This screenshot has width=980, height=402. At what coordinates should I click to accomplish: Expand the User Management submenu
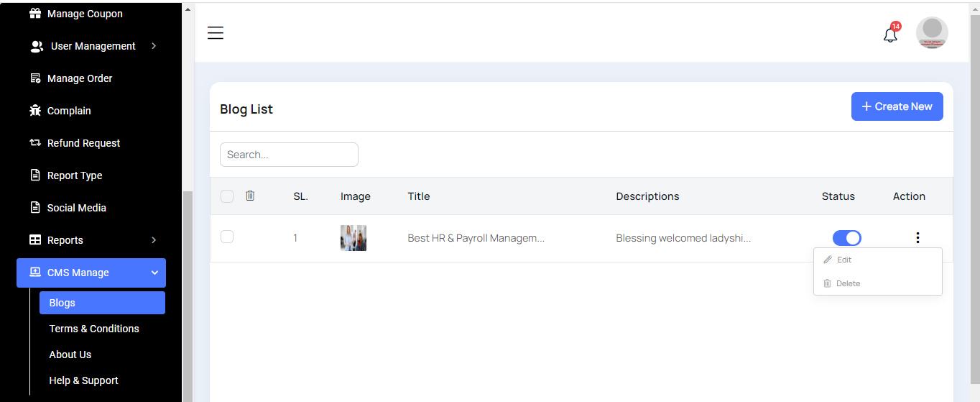click(154, 46)
